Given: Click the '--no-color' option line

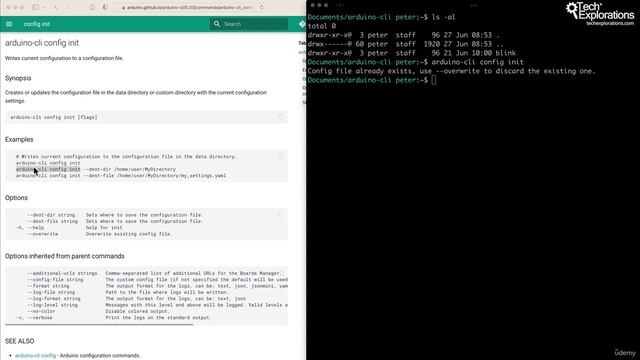Looking at the screenshot, I should tap(98, 311).
